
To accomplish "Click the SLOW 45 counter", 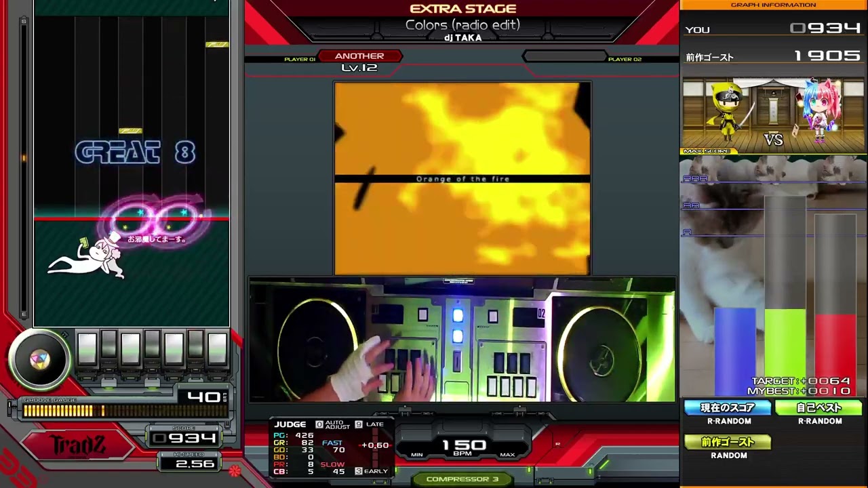I will [x=333, y=468].
